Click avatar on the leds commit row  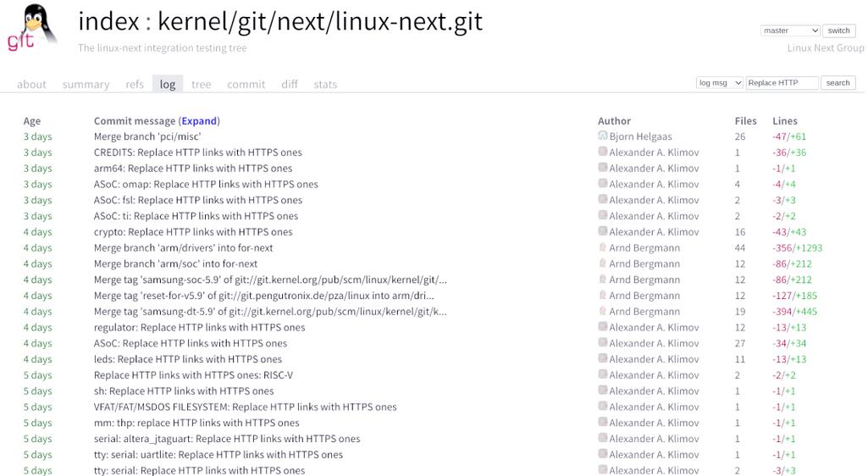pyautogui.click(x=603, y=358)
